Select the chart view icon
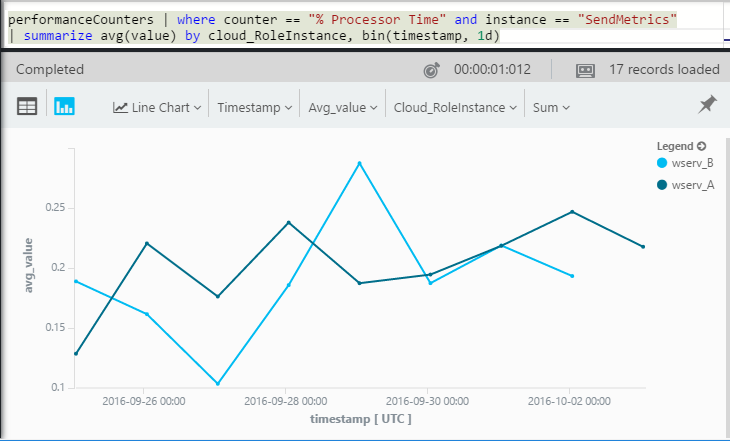730x444 pixels. tap(64, 107)
